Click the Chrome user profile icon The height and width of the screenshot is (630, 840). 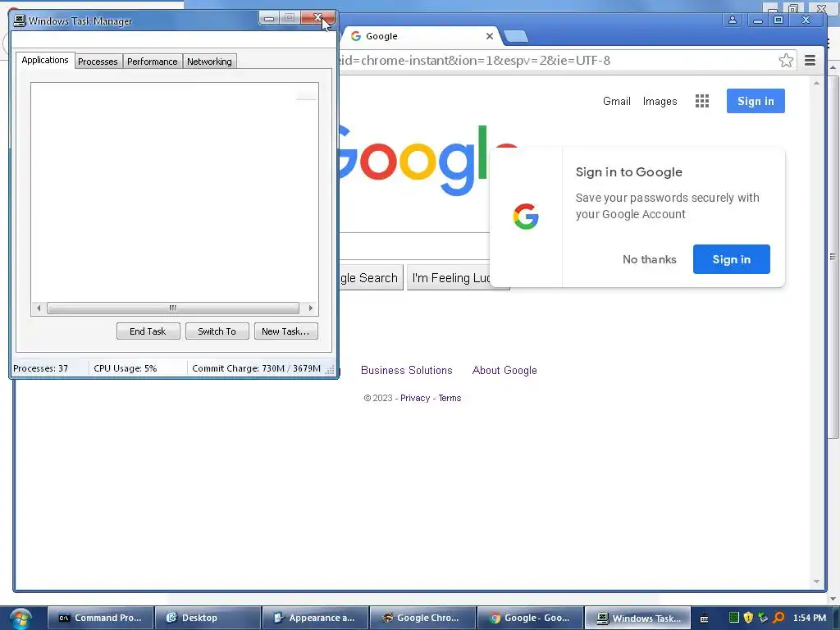(733, 20)
